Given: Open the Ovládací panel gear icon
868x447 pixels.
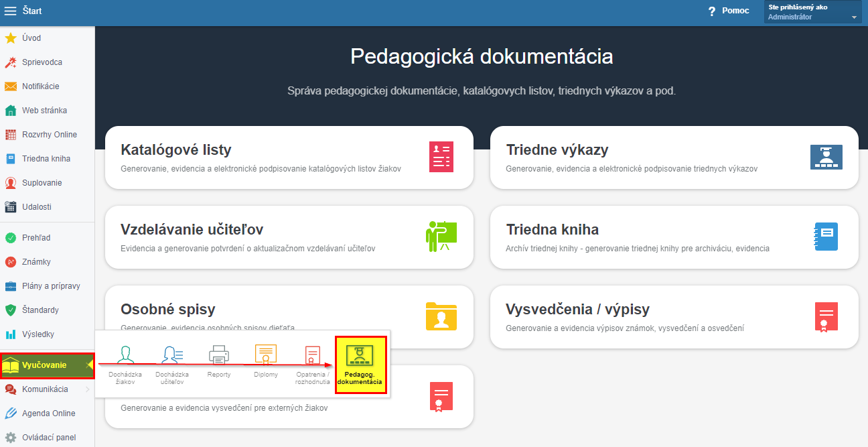Looking at the screenshot, I should tap(11, 438).
